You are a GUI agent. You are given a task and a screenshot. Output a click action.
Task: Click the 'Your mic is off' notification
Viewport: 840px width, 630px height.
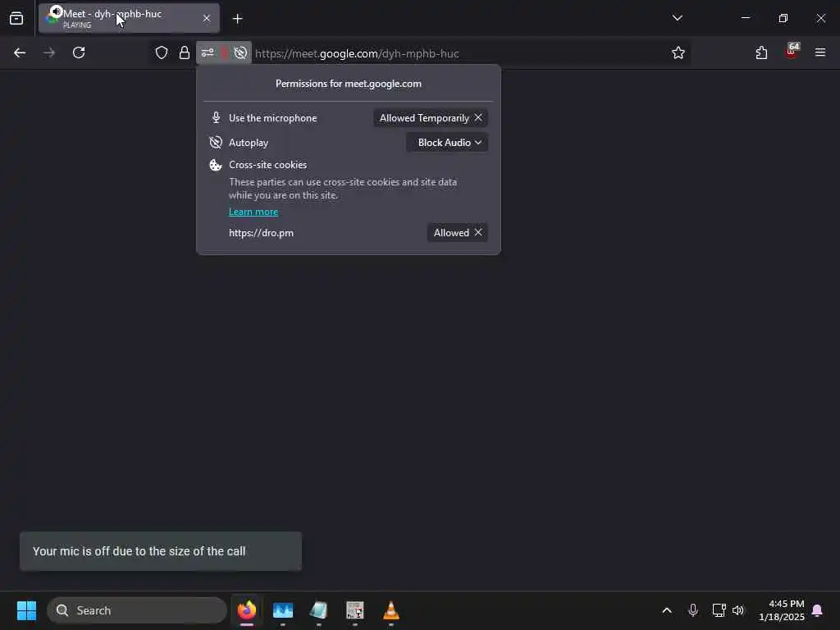tap(161, 551)
